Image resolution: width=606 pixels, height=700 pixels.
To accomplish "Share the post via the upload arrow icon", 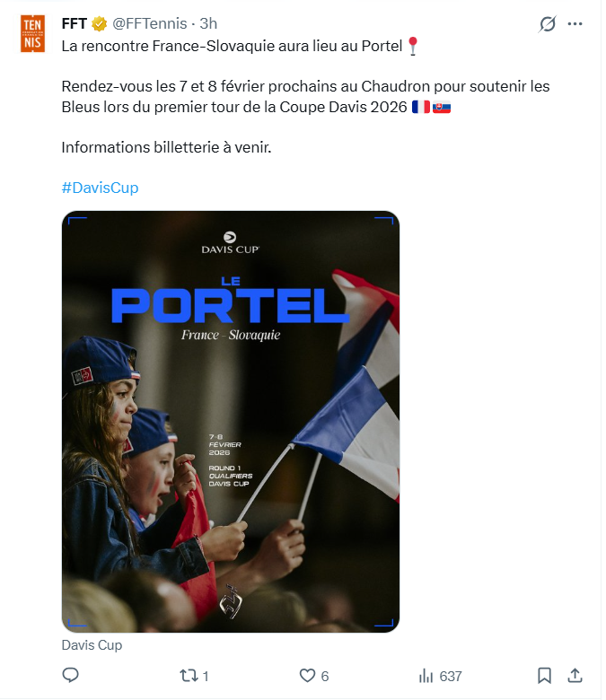I will 575,675.
